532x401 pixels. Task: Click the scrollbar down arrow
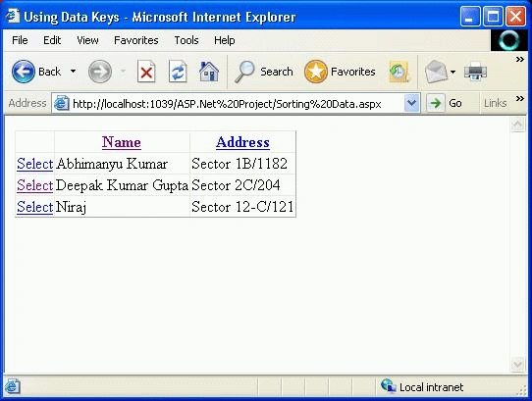point(517,365)
